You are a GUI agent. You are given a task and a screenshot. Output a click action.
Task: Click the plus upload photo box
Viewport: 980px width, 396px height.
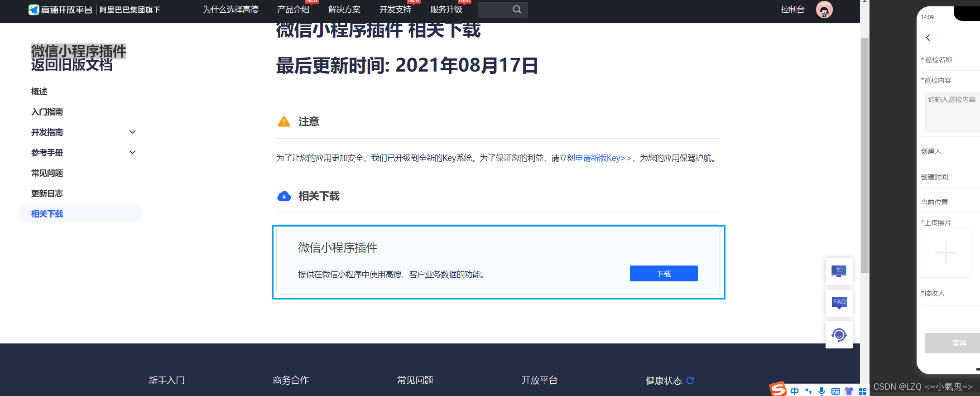tap(946, 252)
